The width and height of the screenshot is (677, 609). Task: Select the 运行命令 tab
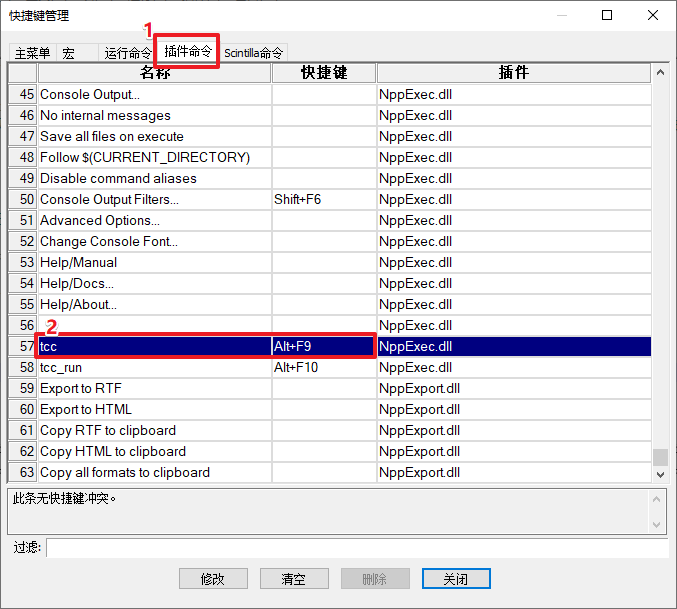(x=127, y=53)
